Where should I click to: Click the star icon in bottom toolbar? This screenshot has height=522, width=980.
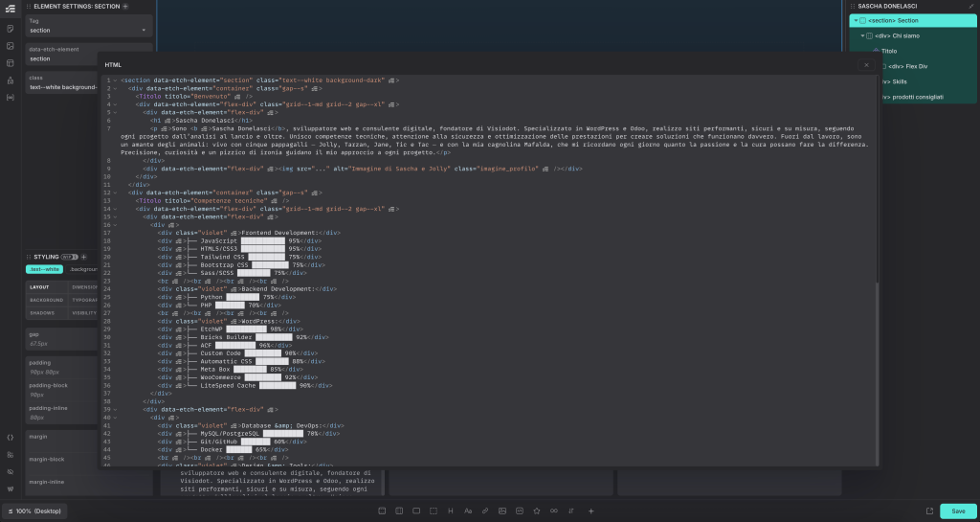[x=536, y=511]
